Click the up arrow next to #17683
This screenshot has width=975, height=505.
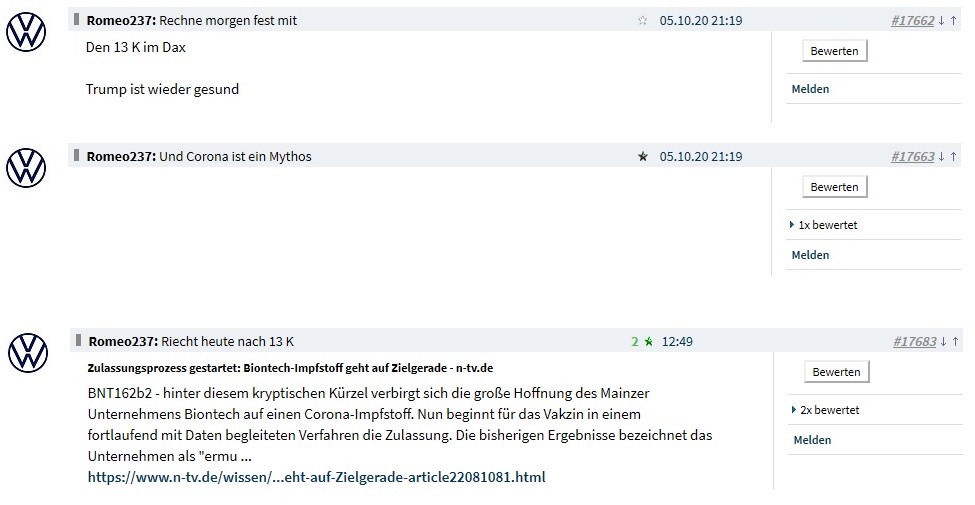pos(955,342)
